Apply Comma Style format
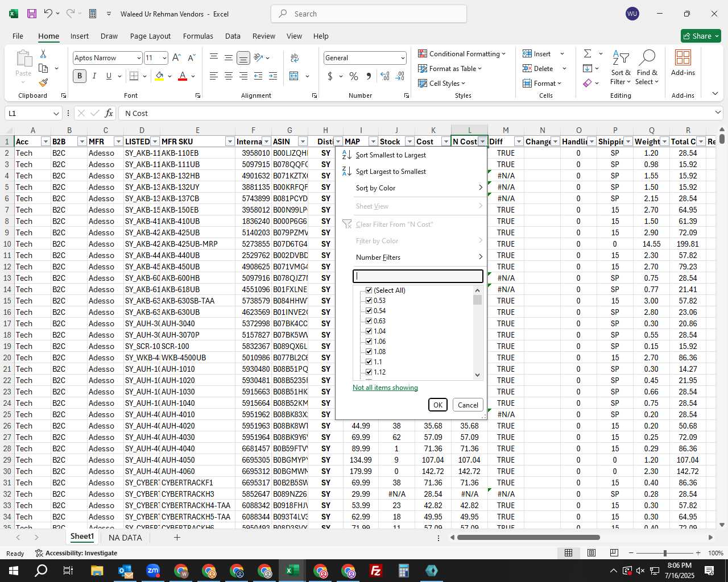Viewport: 728px width, 582px height. (369, 76)
